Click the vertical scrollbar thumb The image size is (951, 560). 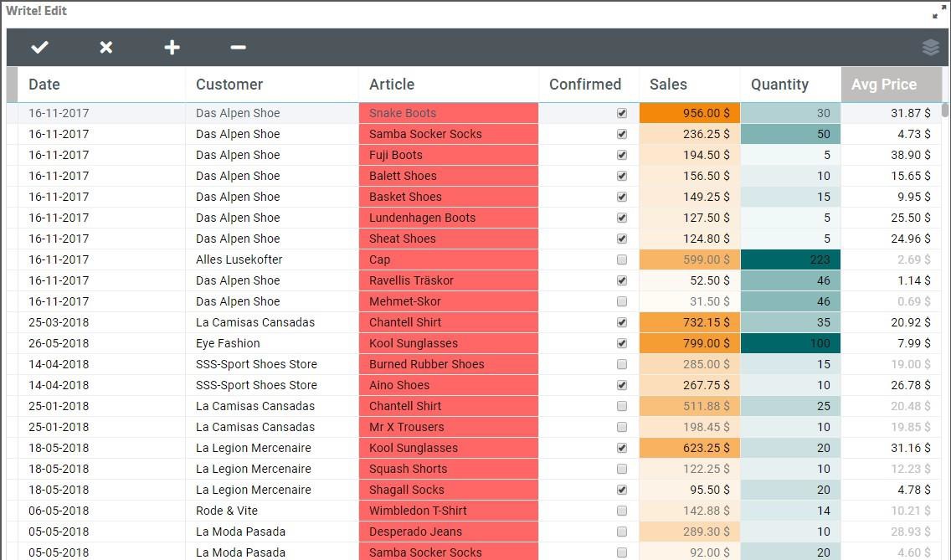pyautogui.click(x=945, y=110)
